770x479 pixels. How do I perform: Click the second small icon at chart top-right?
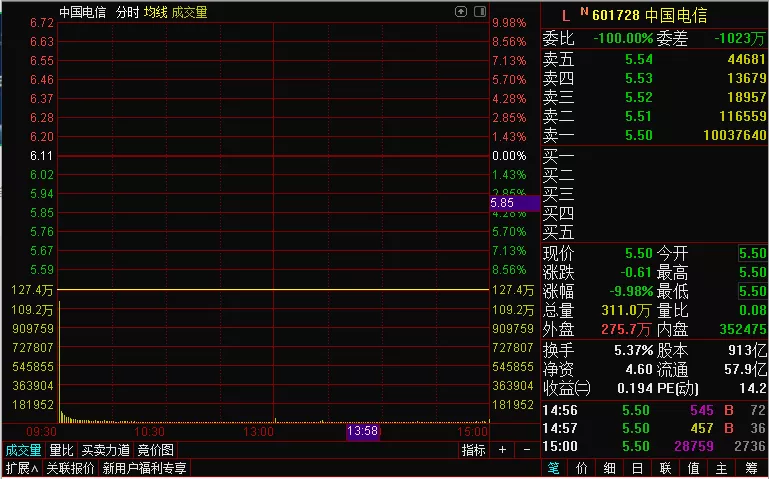[481, 12]
